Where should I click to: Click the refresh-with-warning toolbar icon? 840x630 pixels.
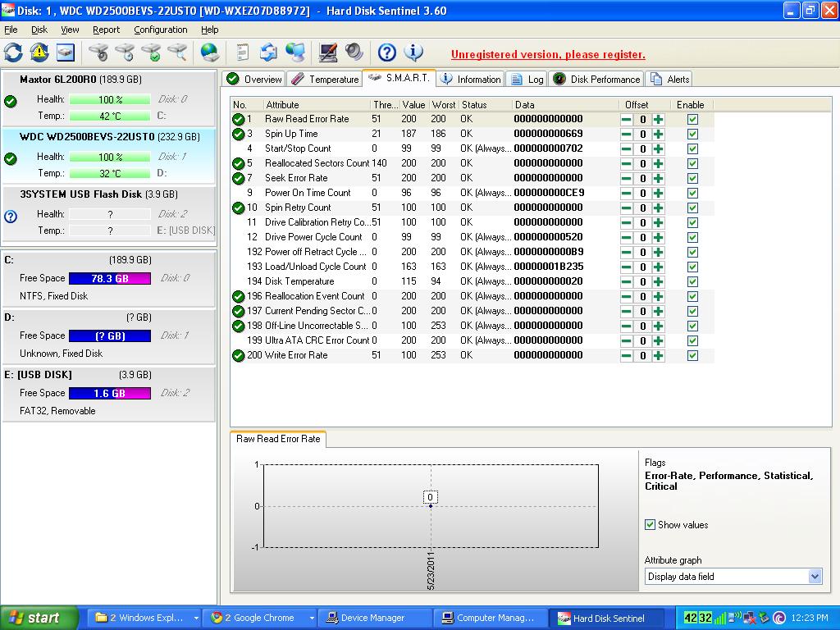click(x=39, y=52)
